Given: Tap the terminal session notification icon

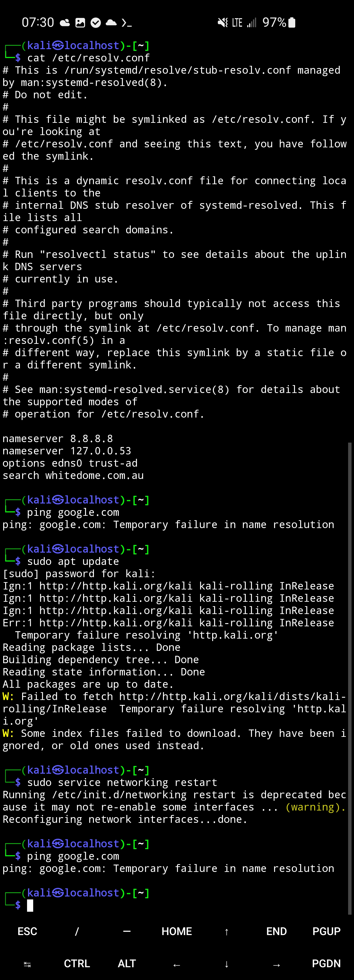Looking at the screenshot, I should (x=126, y=23).
